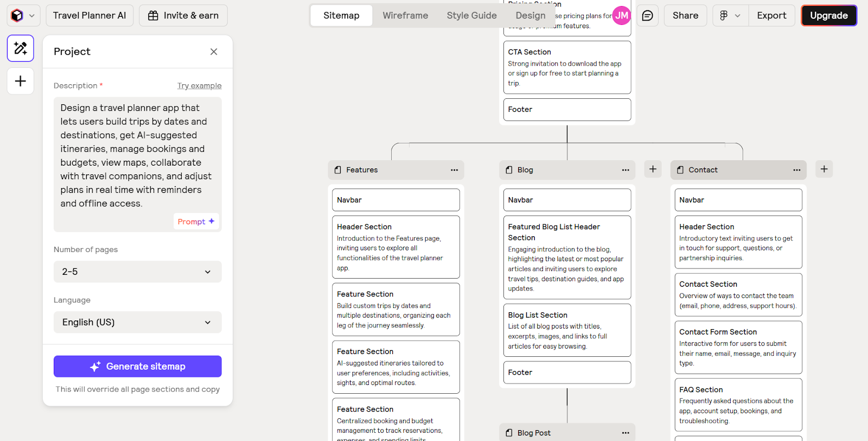Click the Generate sitemap button
The image size is (868, 441).
(137, 367)
